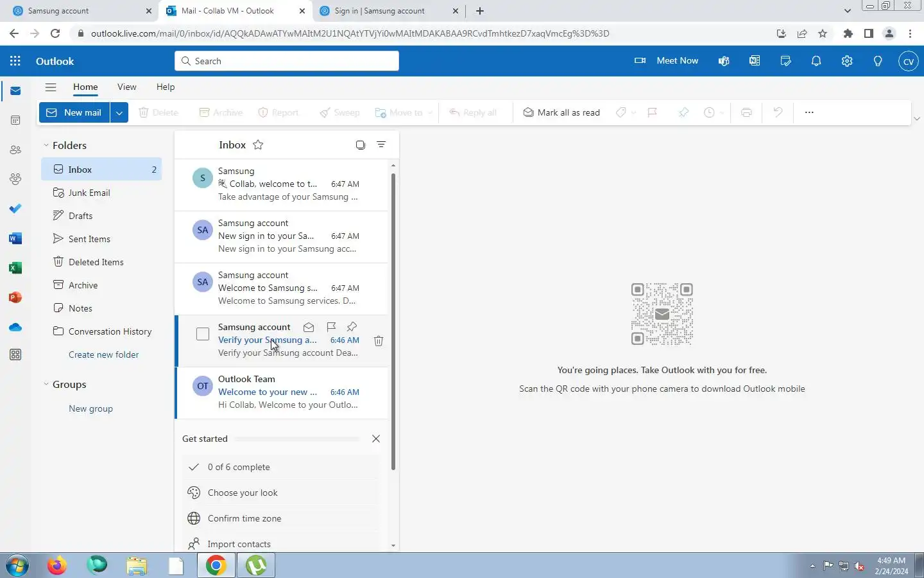Open the Outlook Team welcome email
Image resolution: width=924 pixels, height=578 pixels.
point(282,392)
